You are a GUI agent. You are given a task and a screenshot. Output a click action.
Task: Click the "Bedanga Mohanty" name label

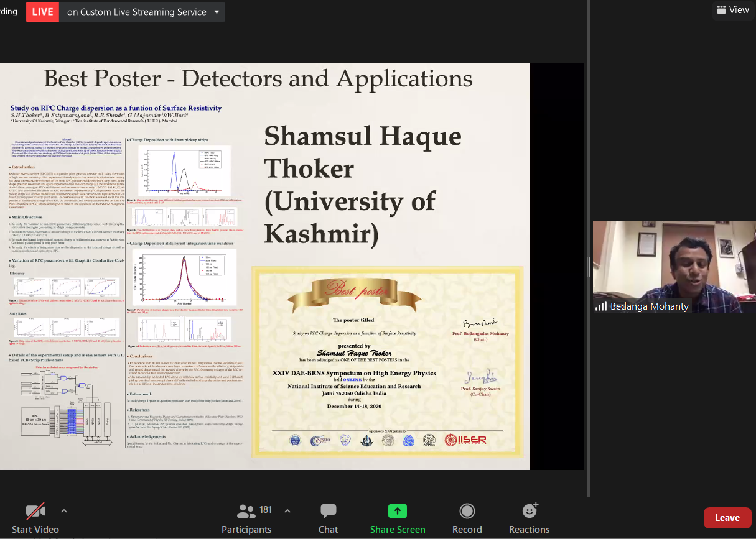pos(649,306)
